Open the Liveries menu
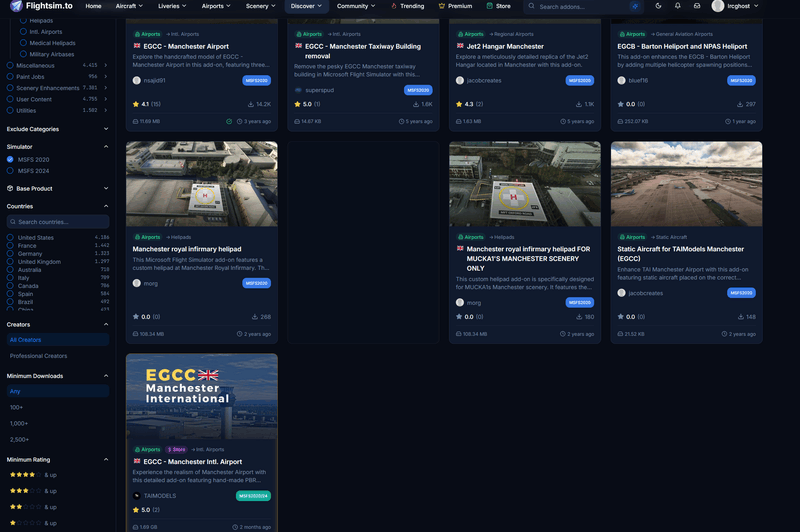Image resolution: width=800 pixels, height=532 pixels. click(x=172, y=6)
